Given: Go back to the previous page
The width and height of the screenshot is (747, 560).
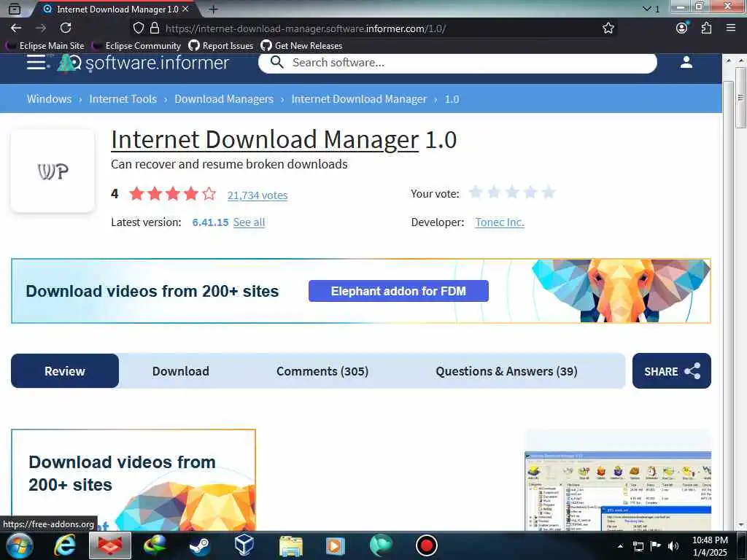Looking at the screenshot, I should click(x=16, y=28).
